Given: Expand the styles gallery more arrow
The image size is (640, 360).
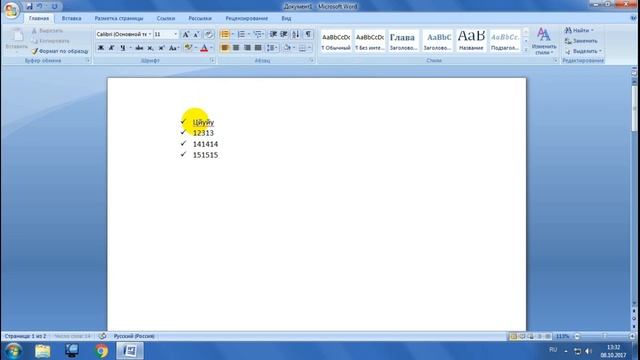Looking at the screenshot, I should point(526,49).
